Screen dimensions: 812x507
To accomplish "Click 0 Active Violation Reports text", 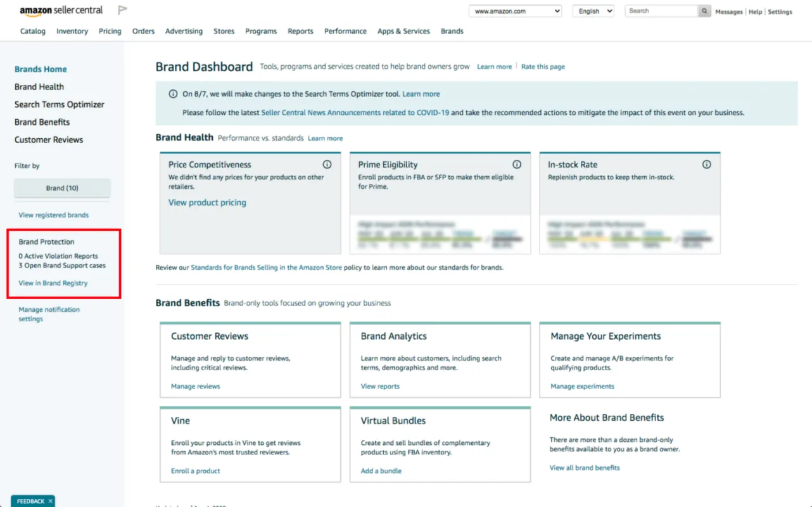I will tap(58, 257).
